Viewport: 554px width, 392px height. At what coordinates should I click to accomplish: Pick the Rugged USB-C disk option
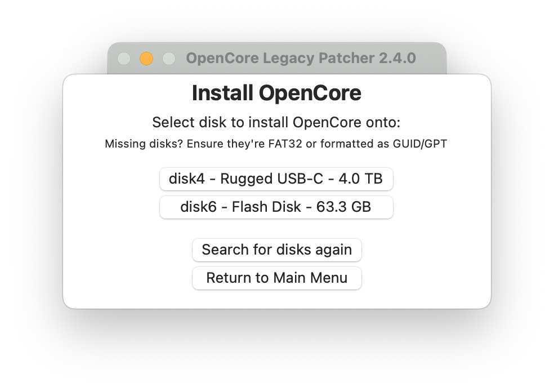[276, 179]
